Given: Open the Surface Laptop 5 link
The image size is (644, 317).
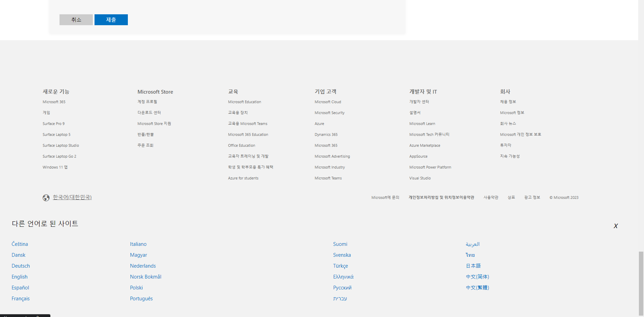Looking at the screenshot, I should 56,134.
